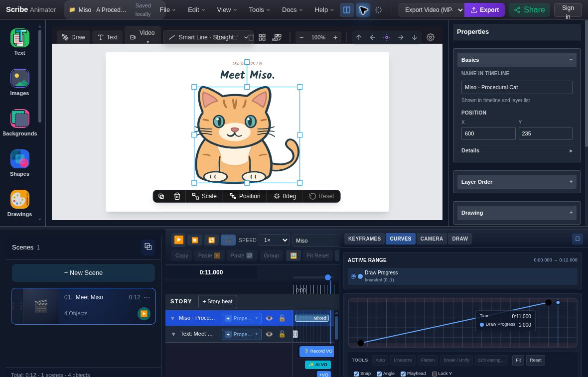The height and width of the screenshot is (377, 588).
Task: Open canvas settings gear icon
Action: tap(431, 37)
